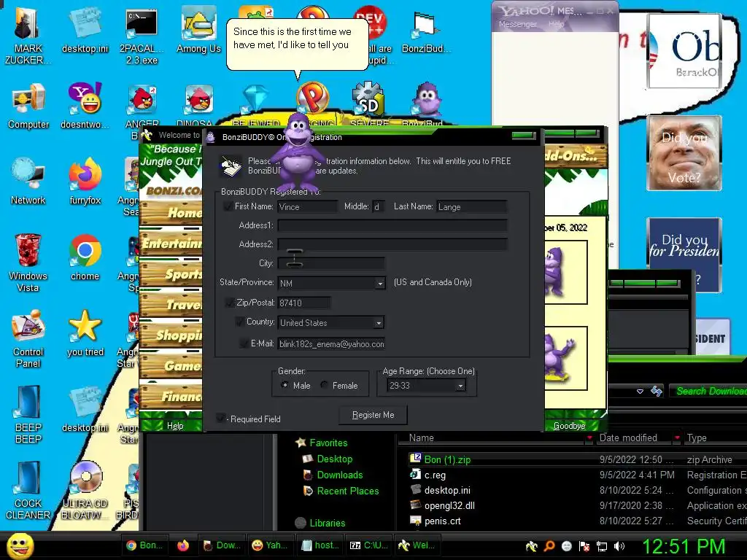Click the magnifier search tray icon
This screenshot has width=747, height=560.
coord(549,546)
